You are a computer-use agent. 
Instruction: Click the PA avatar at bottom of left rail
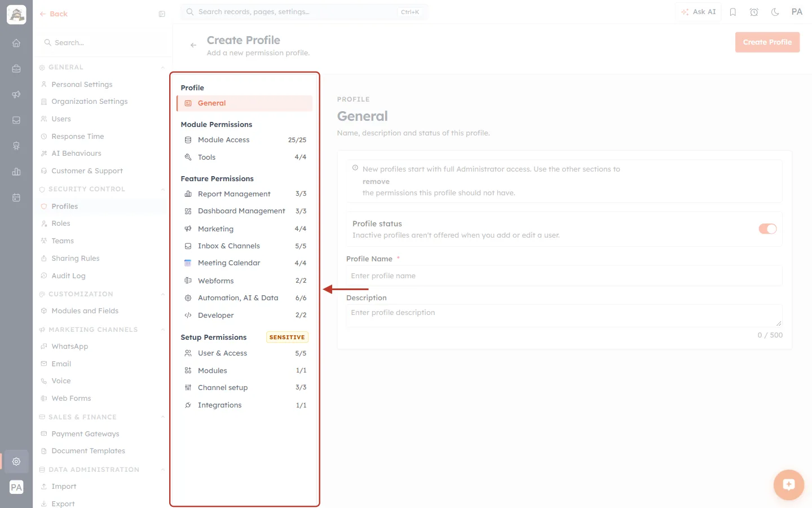click(16, 487)
